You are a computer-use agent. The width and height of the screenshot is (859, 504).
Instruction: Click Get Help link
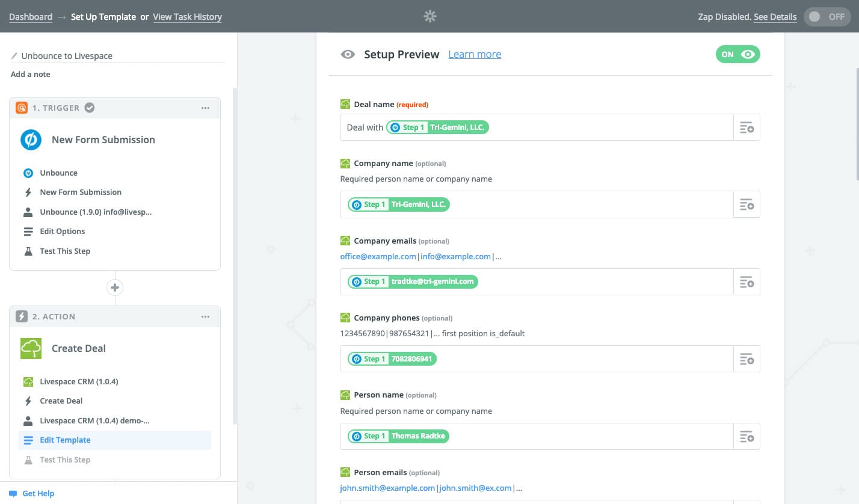(38, 494)
